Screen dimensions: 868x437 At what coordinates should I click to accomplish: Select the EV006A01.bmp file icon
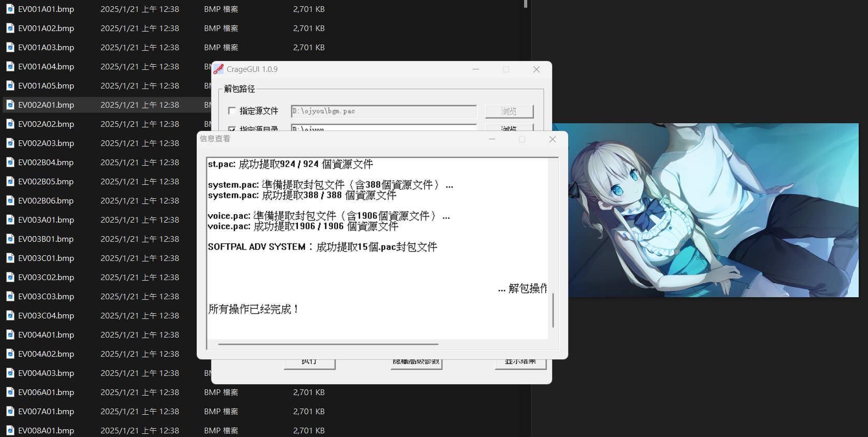point(10,392)
